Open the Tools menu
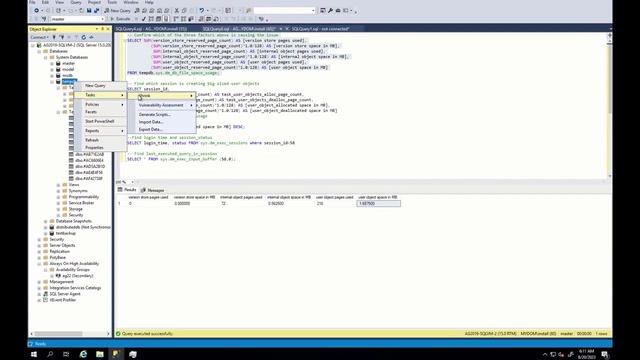This screenshot has height=360, width=640. [x=112, y=2]
